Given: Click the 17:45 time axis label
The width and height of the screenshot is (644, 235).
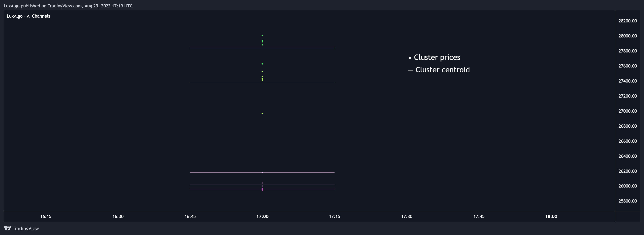Looking at the screenshot, I should click(479, 216).
